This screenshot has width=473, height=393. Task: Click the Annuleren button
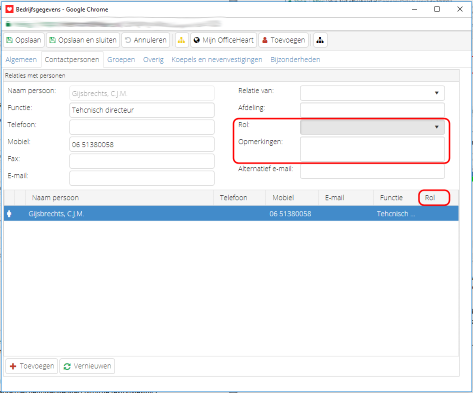(146, 40)
